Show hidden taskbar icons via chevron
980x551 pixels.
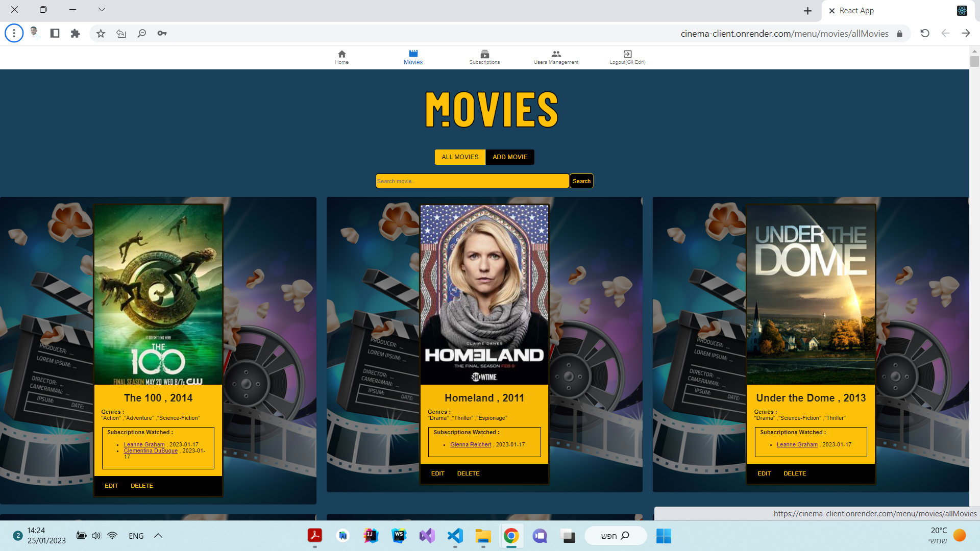(x=158, y=536)
